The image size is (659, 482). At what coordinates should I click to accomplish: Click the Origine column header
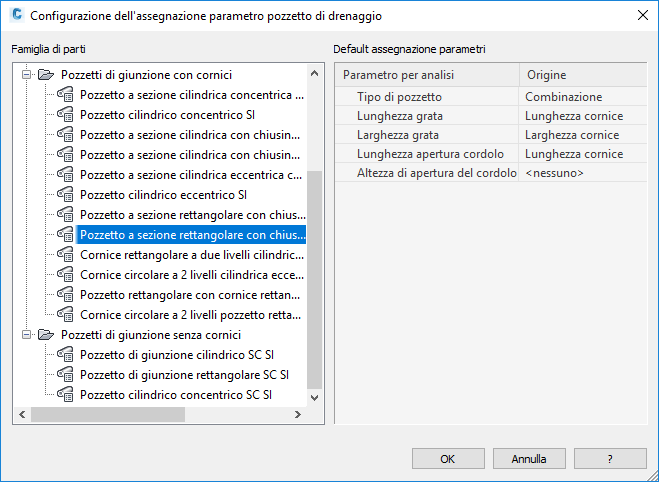pyautogui.click(x=581, y=76)
